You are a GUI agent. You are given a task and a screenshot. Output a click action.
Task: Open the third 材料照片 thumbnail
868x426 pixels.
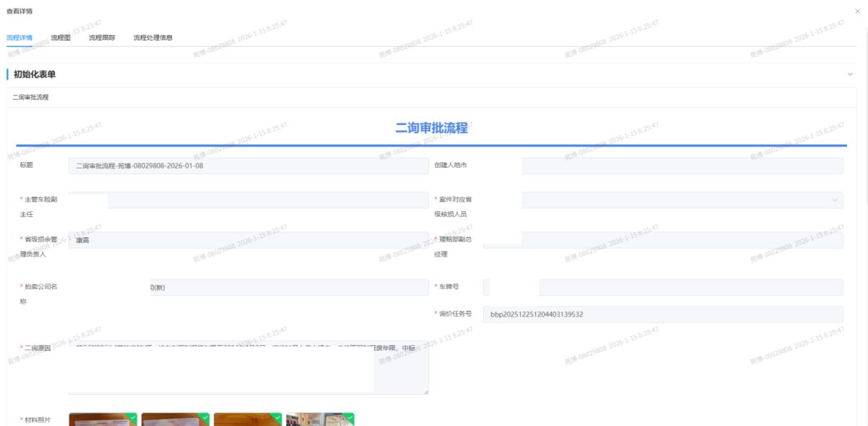pyautogui.click(x=247, y=419)
